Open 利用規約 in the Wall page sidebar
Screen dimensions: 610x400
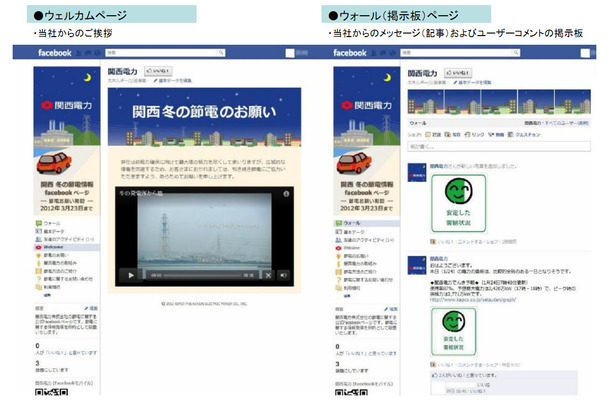348,288
